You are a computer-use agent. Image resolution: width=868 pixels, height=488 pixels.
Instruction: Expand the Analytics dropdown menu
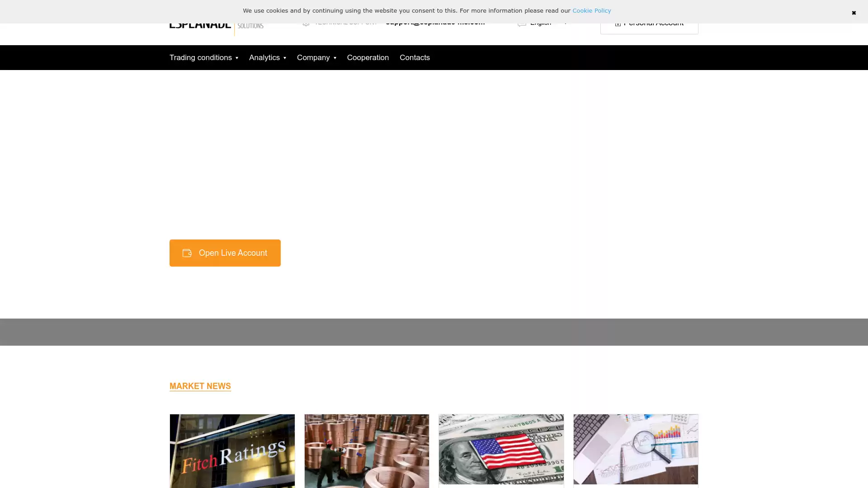pyautogui.click(x=267, y=57)
